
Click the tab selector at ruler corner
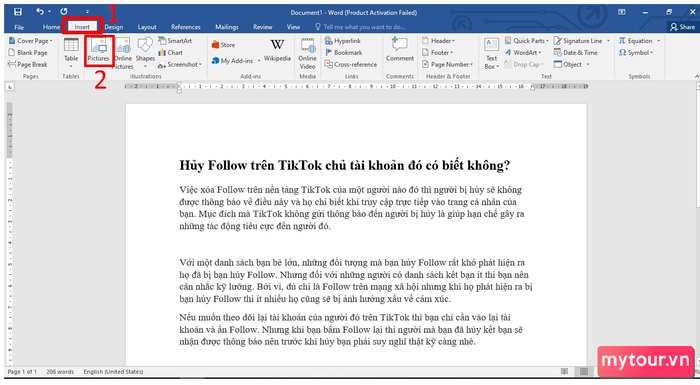(x=10, y=87)
